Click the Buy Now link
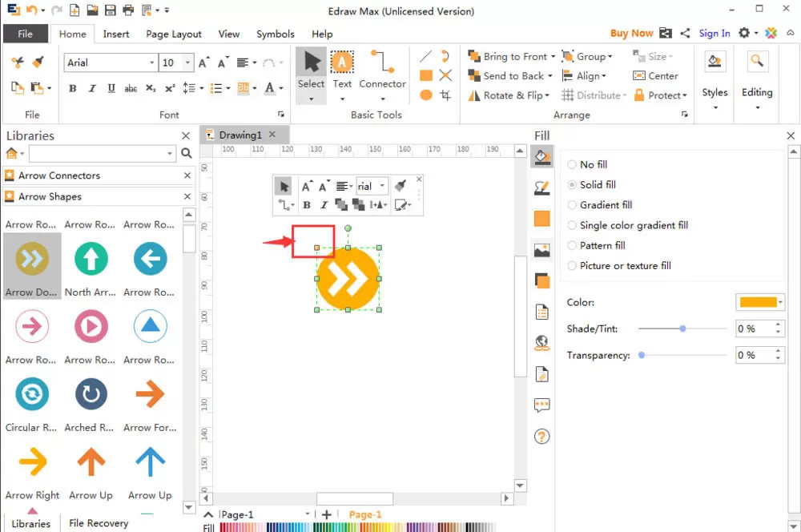801x532 pixels. 631,33
